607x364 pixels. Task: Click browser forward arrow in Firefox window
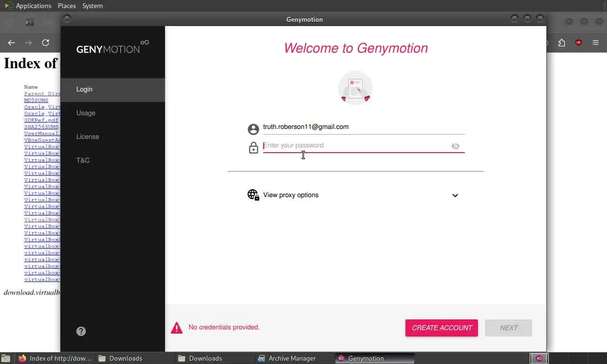(28, 43)
